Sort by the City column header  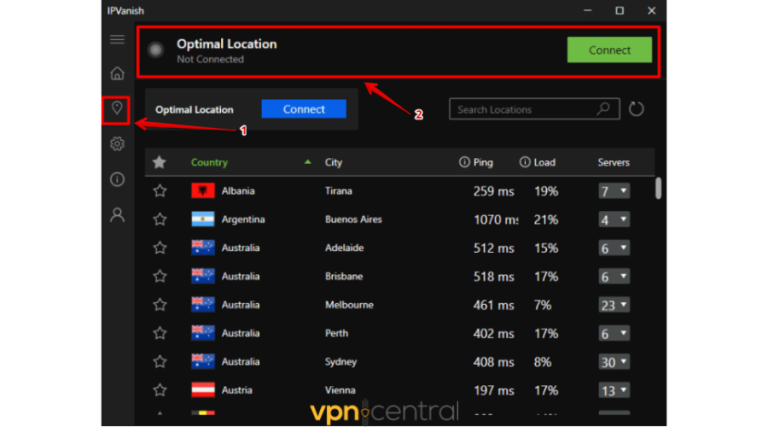334,162
